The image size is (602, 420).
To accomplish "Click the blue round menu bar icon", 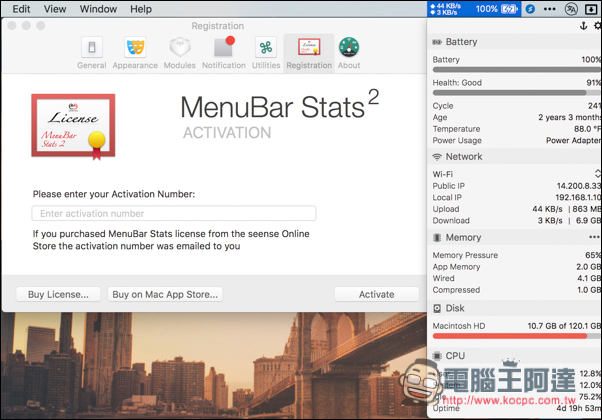I will pyautogui.click(x=530, y=9).
